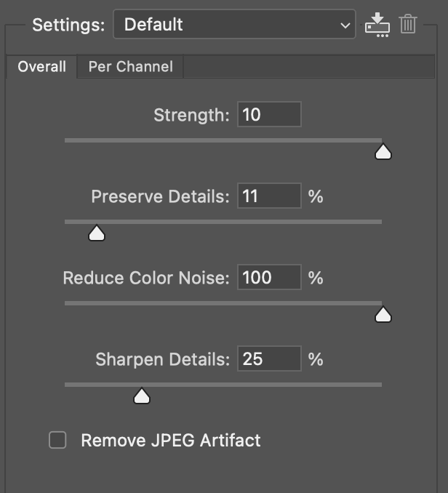Screen dimensions: 448x493
Task: Click the Reduce Color Noise slider handle
Action: click(x=383, y=314)
